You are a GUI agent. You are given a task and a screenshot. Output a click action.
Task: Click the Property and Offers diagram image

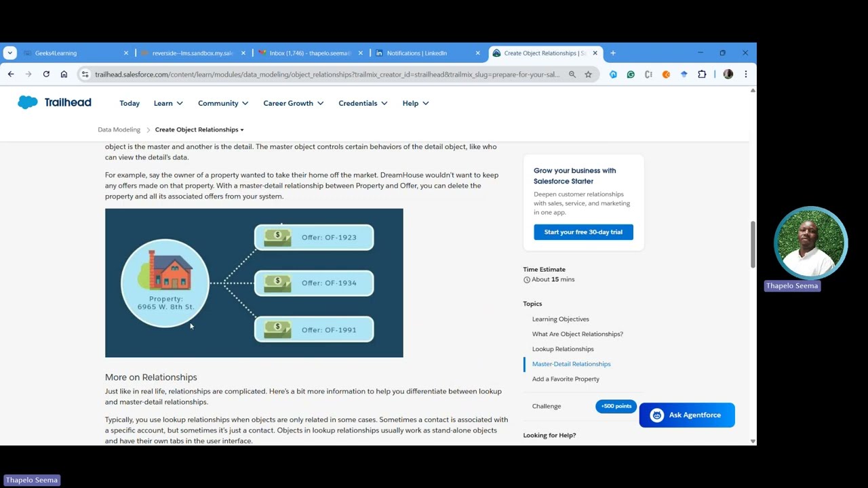[254, 283]
